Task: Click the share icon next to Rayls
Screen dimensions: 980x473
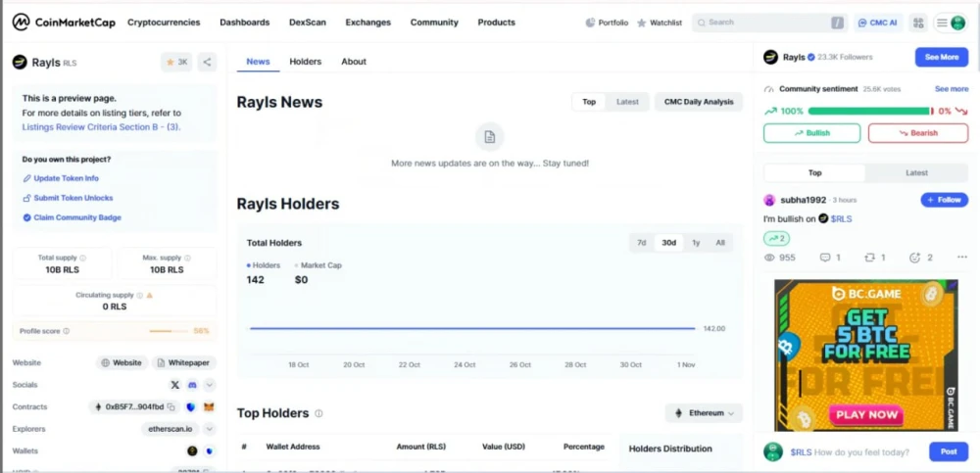Action: click(x=207, y=62)
